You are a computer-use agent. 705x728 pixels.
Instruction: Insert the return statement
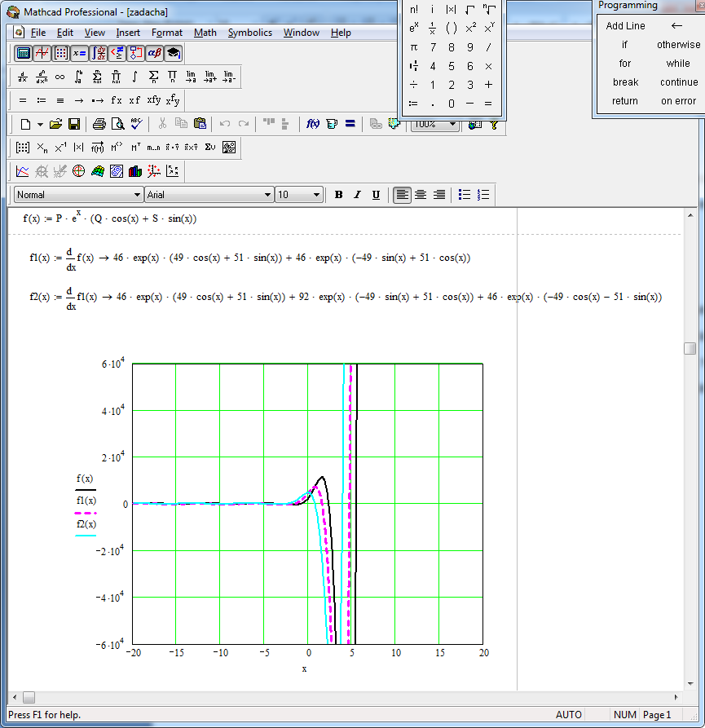(x=624, y=101)
